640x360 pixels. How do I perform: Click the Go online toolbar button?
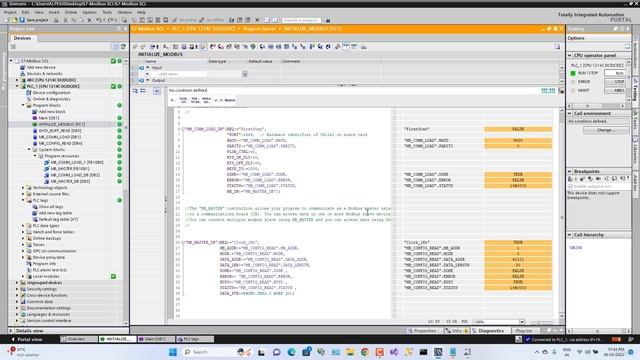[185, 20]
